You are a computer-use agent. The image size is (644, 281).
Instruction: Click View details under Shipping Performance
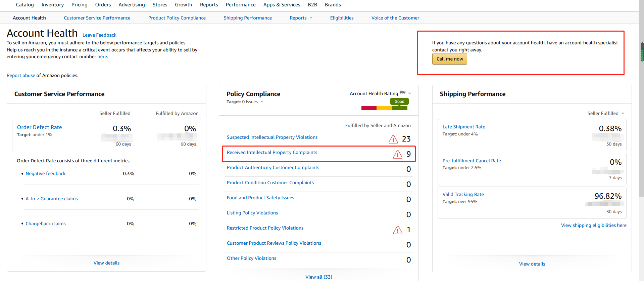click(x=532, y=264)
